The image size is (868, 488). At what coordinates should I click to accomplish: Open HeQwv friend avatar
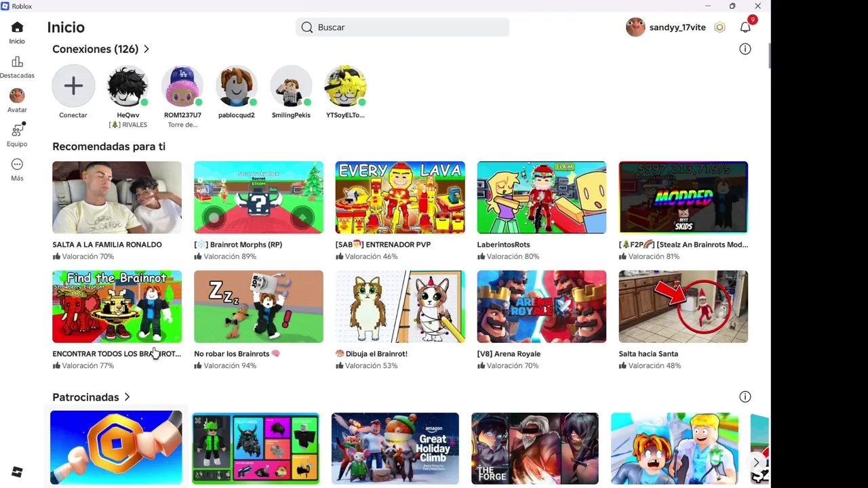pyautogui.click(x=127, y=85)
